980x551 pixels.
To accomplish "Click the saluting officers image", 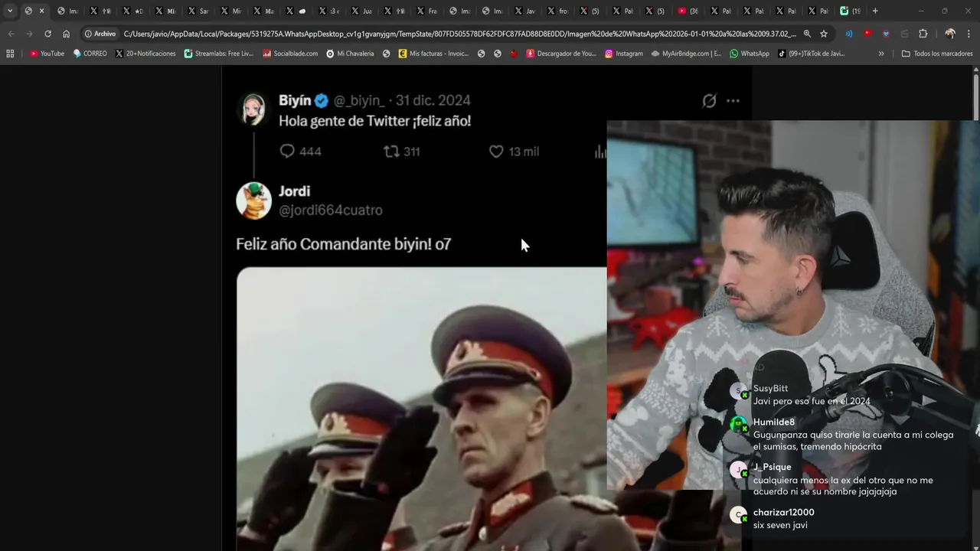I will [421, 409].
